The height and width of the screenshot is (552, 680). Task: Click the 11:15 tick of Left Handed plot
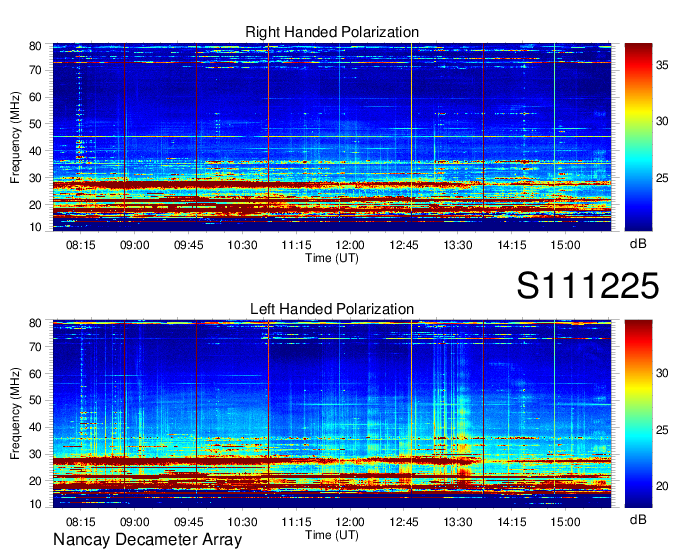tap(296, 522)
